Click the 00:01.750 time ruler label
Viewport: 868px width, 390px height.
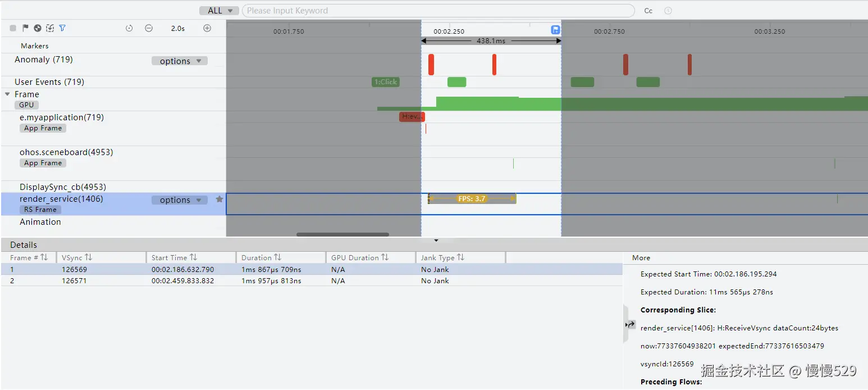[289, 31]
